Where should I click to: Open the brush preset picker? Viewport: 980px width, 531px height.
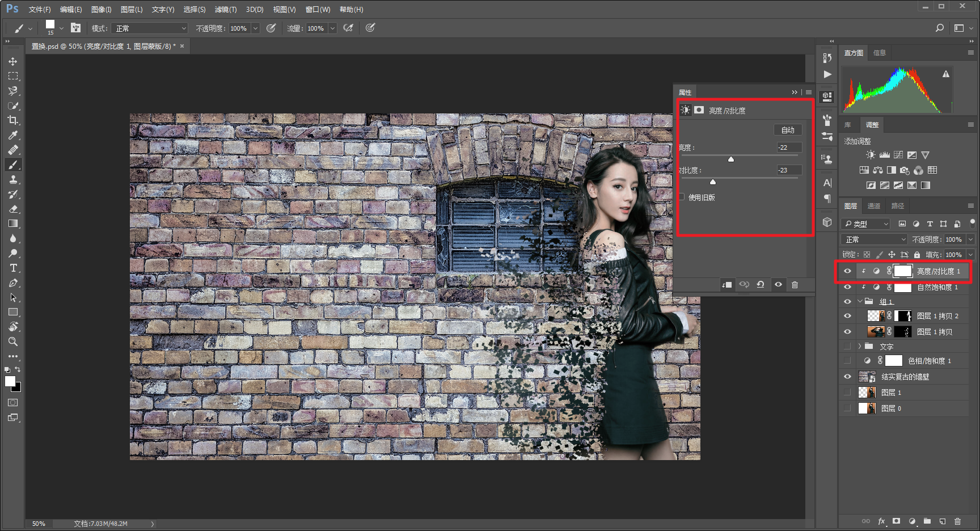(61, 28)
